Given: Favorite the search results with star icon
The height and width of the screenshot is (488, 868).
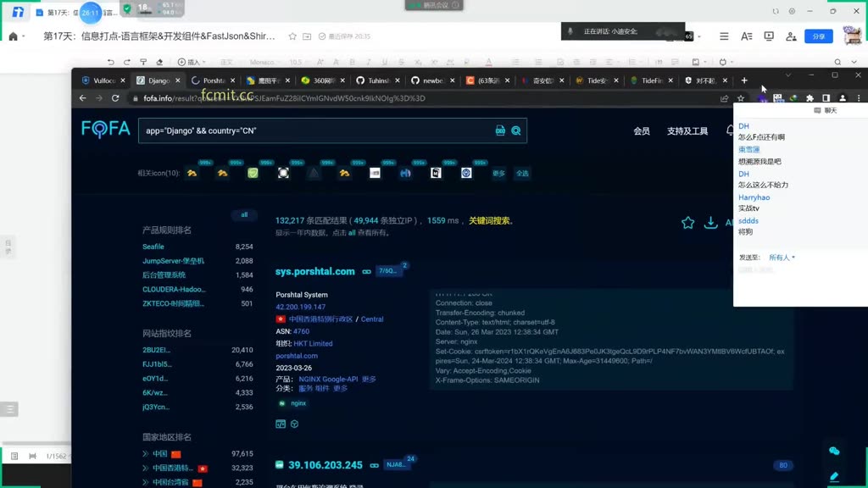Looking at the screenshot, I should click(x=687, y=223).
